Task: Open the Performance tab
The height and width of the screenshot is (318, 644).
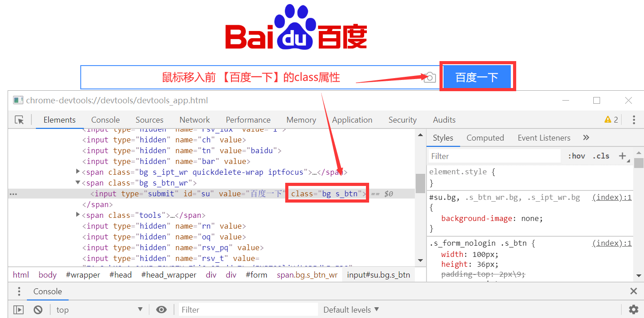Action: coord(248,120)
